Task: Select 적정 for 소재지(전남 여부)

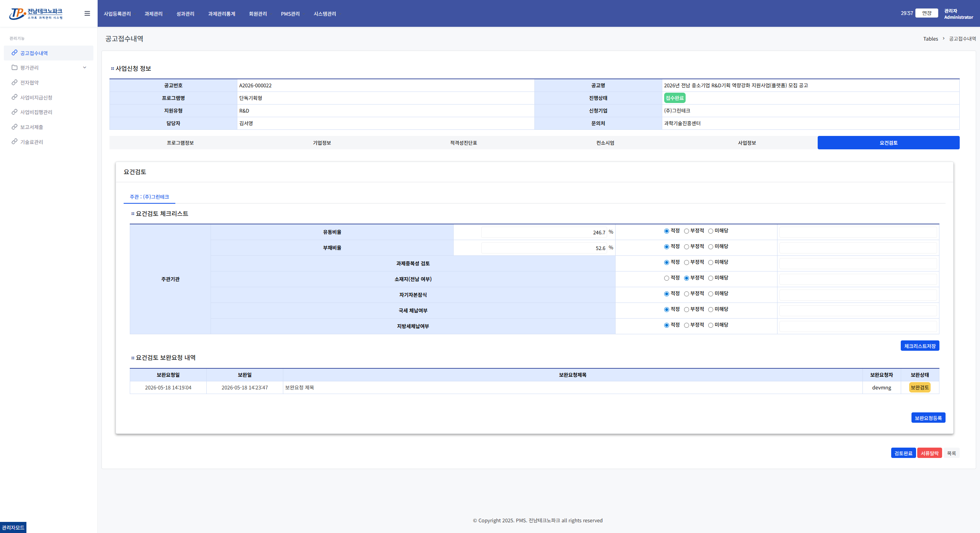Action: click(x=666, y=278)
